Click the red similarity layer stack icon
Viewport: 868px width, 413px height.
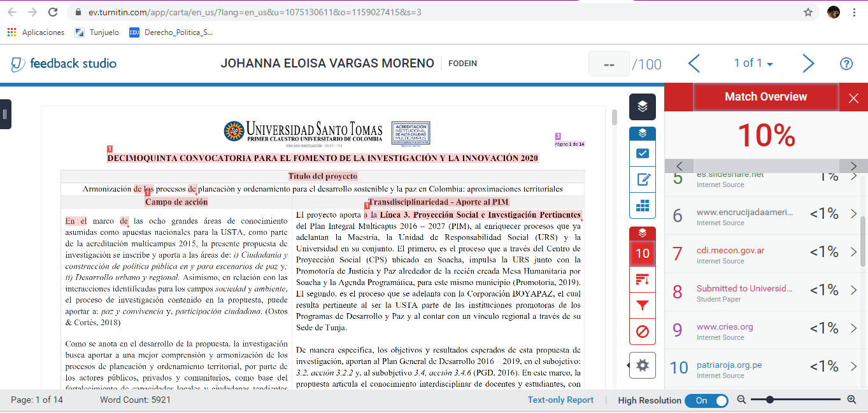643,233
